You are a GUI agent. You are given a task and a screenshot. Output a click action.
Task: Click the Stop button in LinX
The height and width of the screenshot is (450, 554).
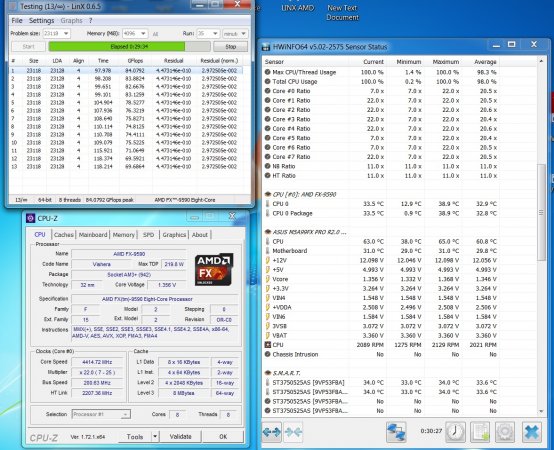(231, 47)
